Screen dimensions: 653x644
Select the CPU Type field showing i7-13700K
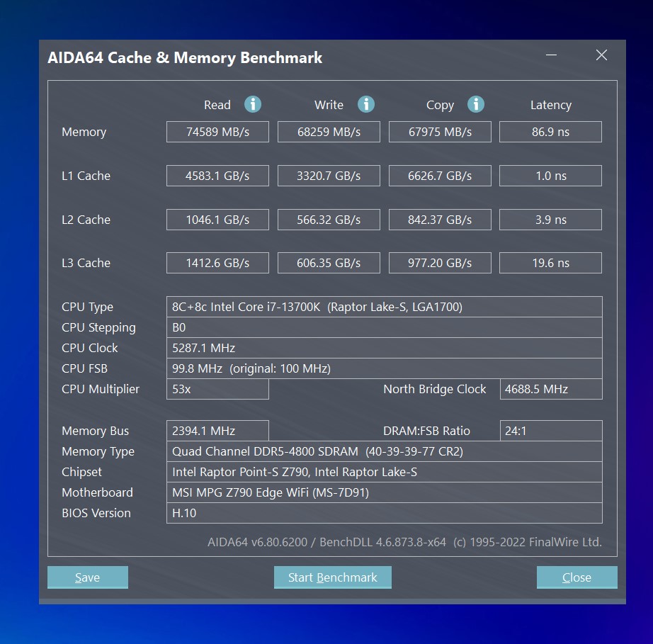(x=385, y=306)
